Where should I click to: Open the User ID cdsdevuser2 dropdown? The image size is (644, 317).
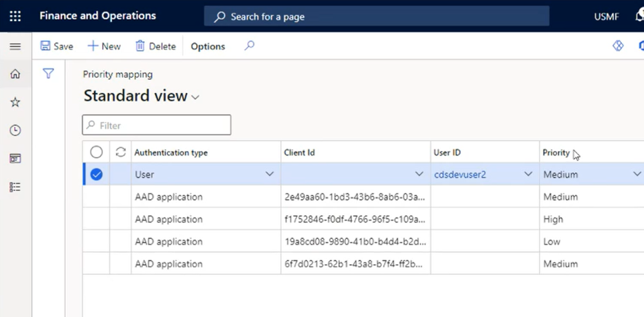coord(528,174)
